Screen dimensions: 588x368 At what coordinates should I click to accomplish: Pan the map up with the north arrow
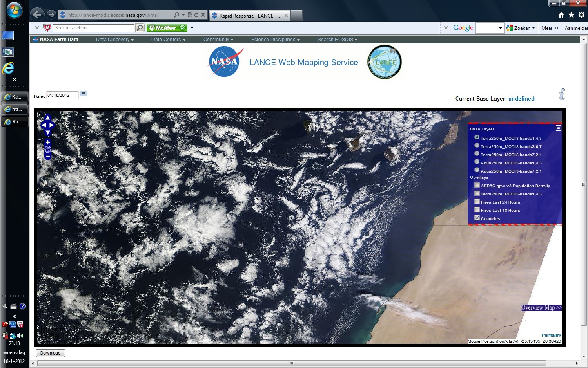point(47,118)
